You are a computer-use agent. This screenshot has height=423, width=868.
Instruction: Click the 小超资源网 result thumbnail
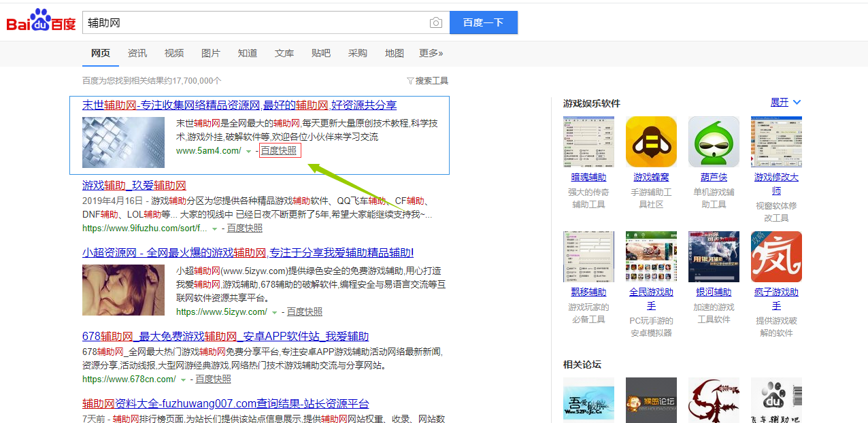point(123,290)
